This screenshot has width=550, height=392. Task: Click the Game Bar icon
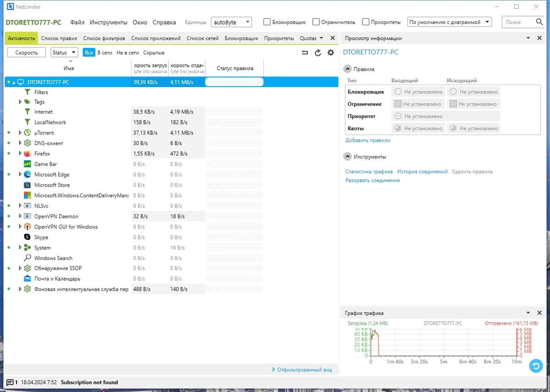pos(27,164)
